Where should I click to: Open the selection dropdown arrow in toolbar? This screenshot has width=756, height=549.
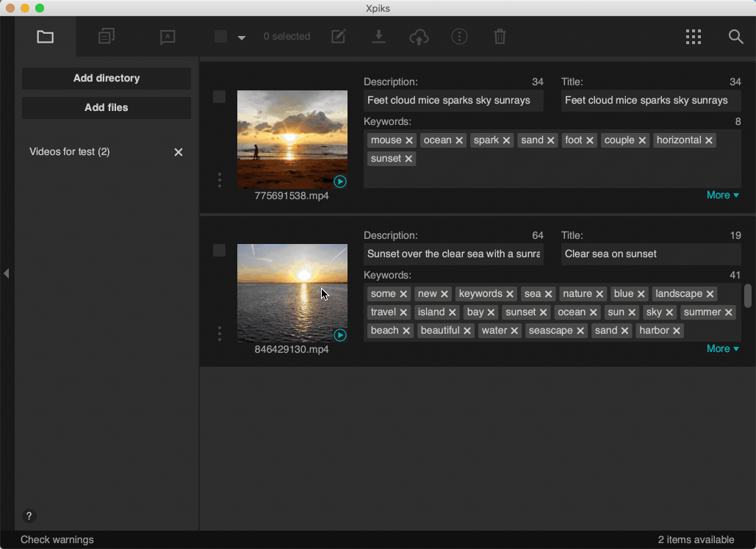coord(242,37)
